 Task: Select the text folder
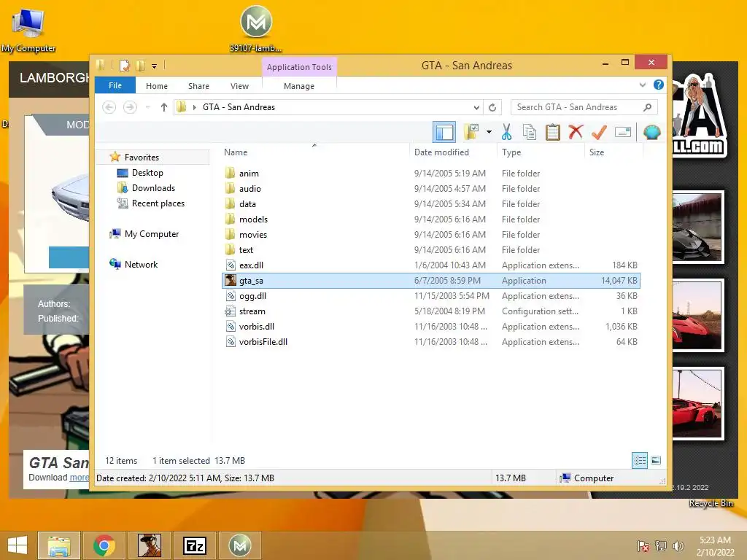click(431, 249)
